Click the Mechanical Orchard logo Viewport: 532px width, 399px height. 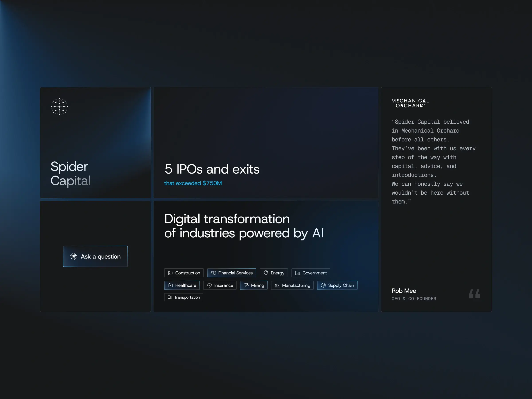click(410, 103)
